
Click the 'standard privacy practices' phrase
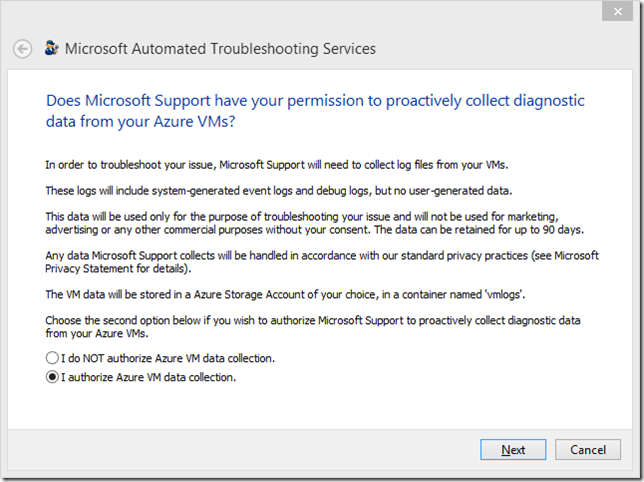coord(464,256)
